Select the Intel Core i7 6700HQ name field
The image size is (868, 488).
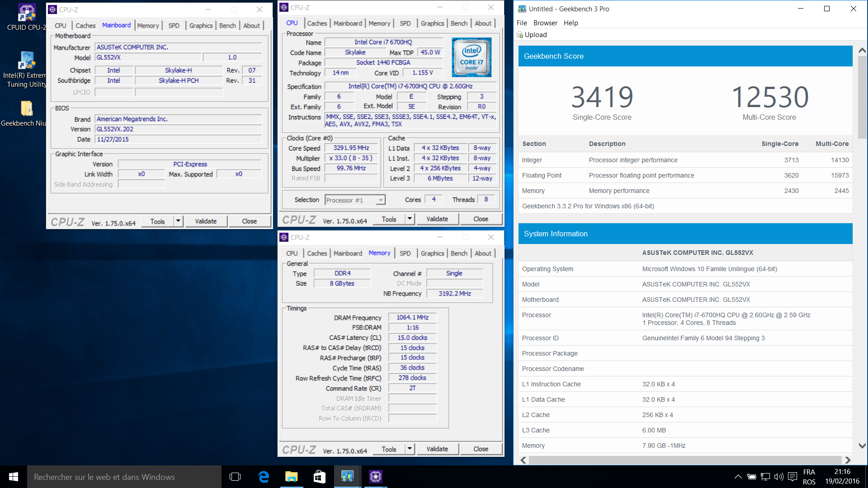coord(383,42)
